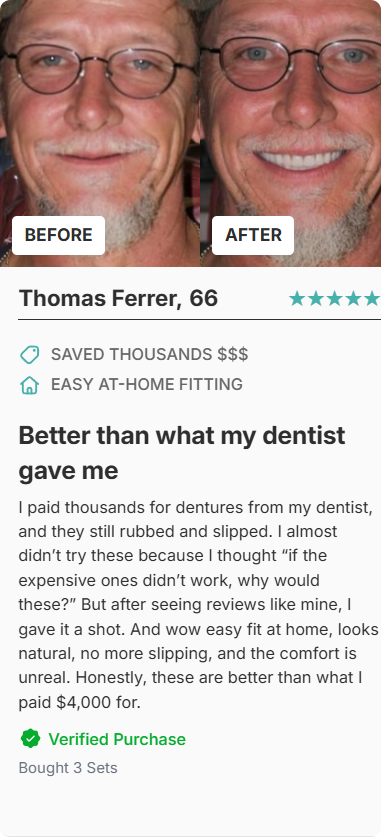The width and height of the screenshot is (381, 837).
Task: Click the AFTER label badge
Action: click(253, 235)
